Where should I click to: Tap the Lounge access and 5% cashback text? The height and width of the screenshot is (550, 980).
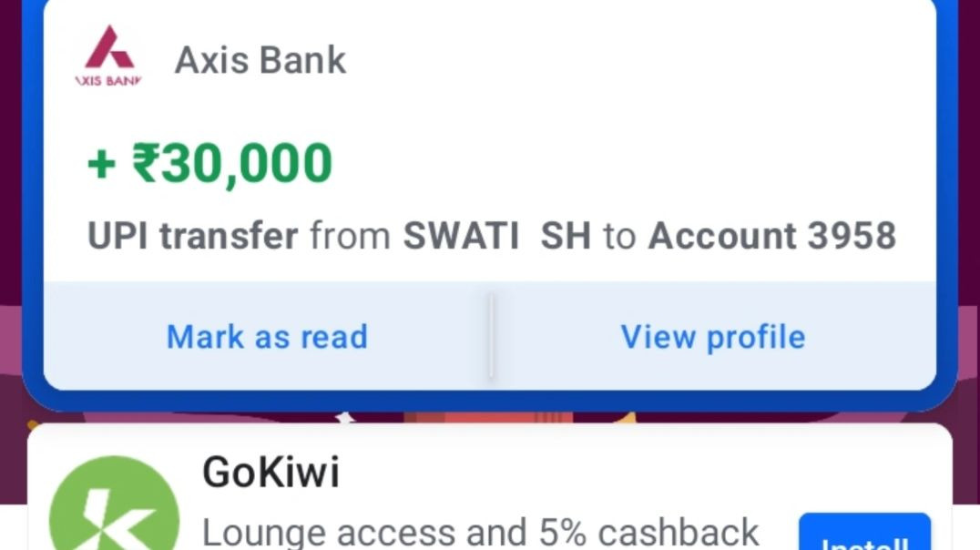tap(480, 533)
